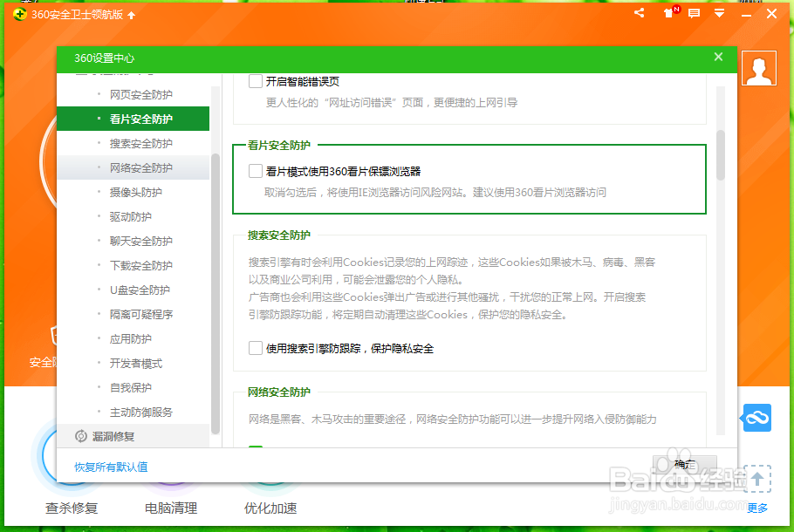Select 看片安全防护 in the sidebar
Viewport: 794px width, 532px height.
click(133, 119)
